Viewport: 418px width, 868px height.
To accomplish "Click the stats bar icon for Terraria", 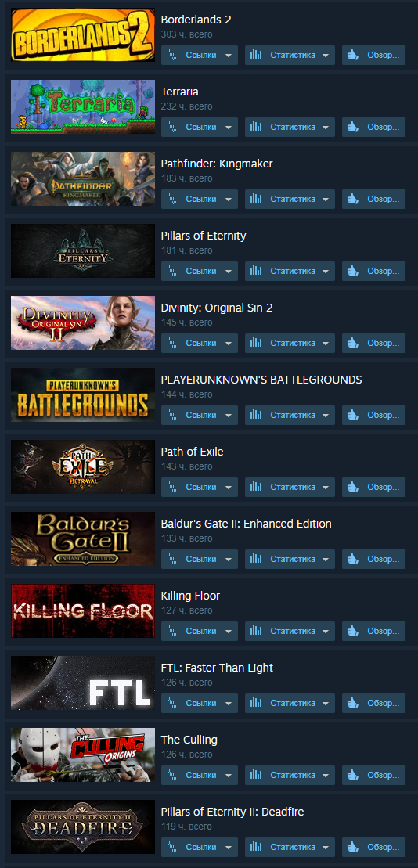I will [256, 128].
